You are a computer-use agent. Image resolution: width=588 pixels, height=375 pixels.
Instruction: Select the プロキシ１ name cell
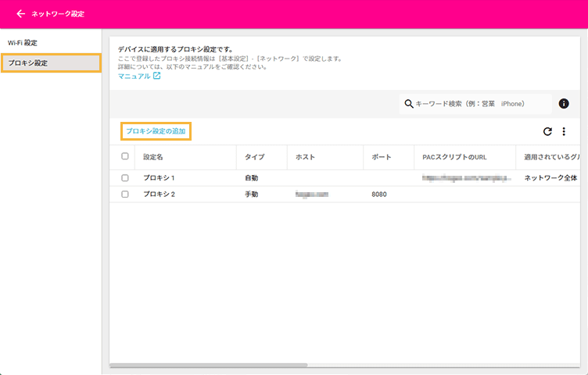tap(159, 178)
